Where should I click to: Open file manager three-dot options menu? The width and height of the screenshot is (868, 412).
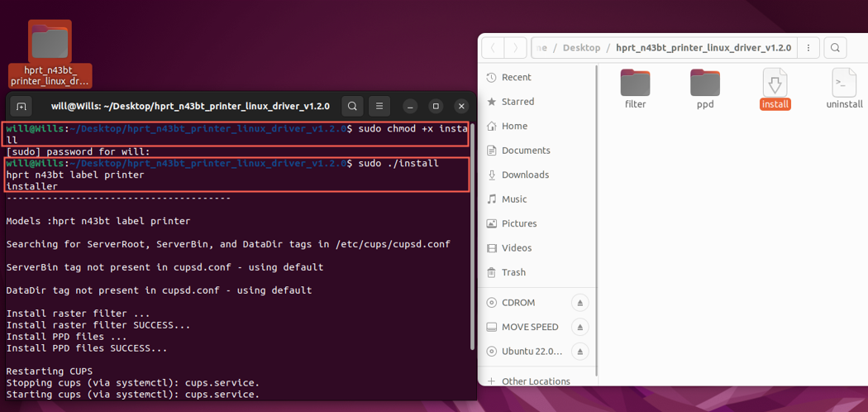(x=808, y=48)
